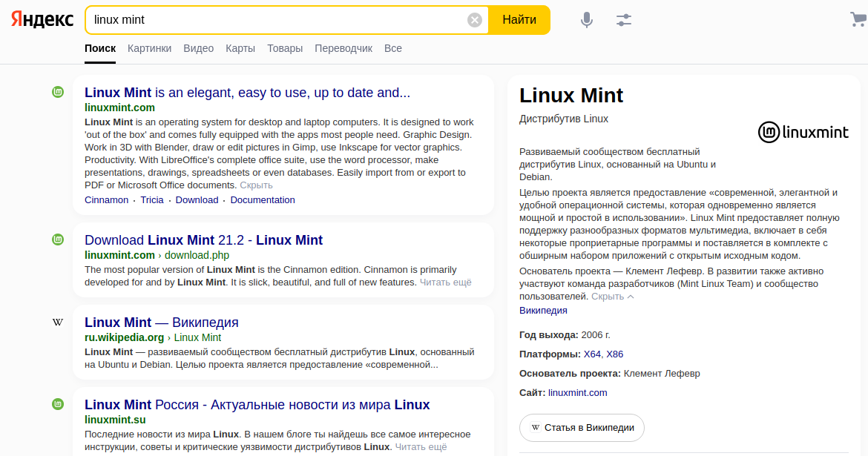Click the Mint favicon beside linuxmint.su result
The width and height of the screenshot is (868, 456).
click(58, 404)
